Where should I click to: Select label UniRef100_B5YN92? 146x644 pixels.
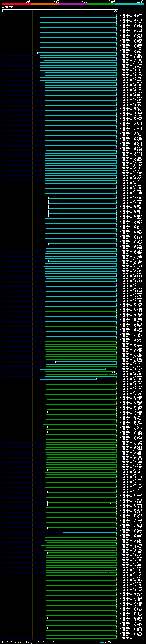point(131,384)
